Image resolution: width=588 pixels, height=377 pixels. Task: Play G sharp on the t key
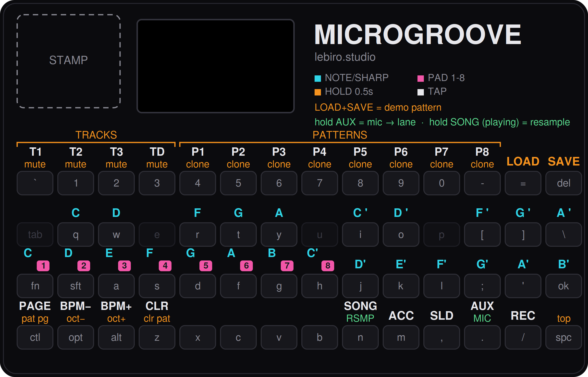pyautogui.click(x=238, y=235)
